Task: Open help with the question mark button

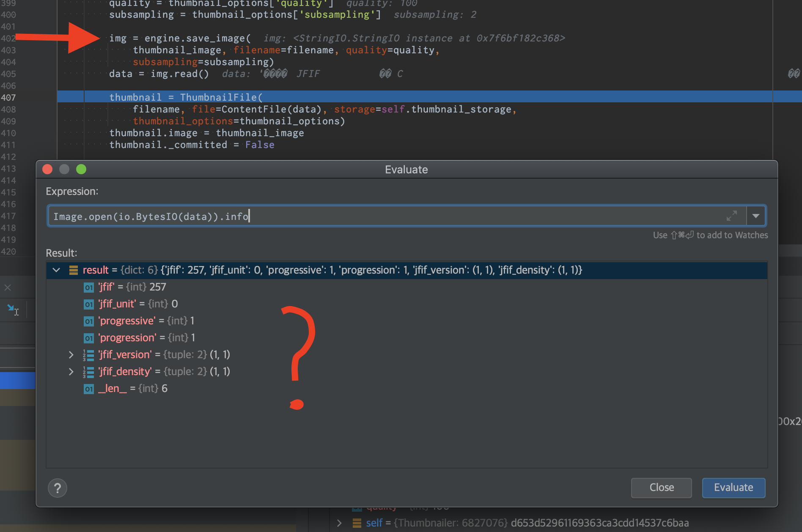Action: point(58,488)
